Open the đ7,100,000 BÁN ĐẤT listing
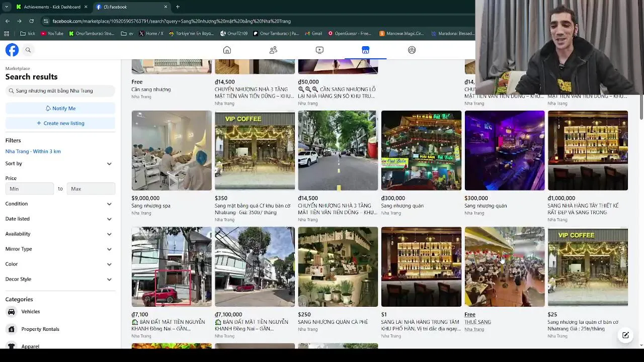The height and width of the screenshot is (362, 644). [x=255, y=266]
